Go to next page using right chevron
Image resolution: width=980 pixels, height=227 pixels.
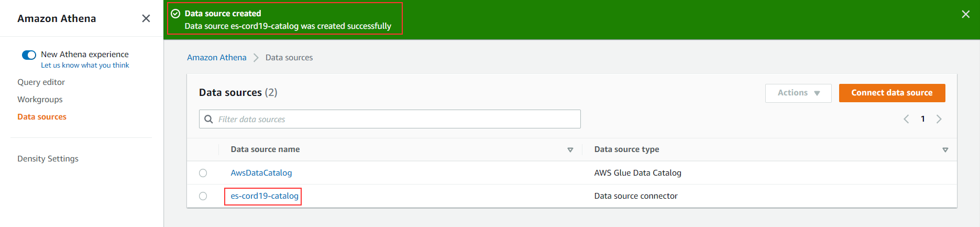pos(939,119)
